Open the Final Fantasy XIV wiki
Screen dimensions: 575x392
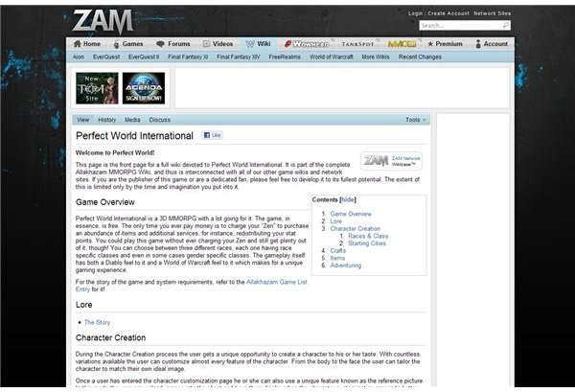pos(238,57)
